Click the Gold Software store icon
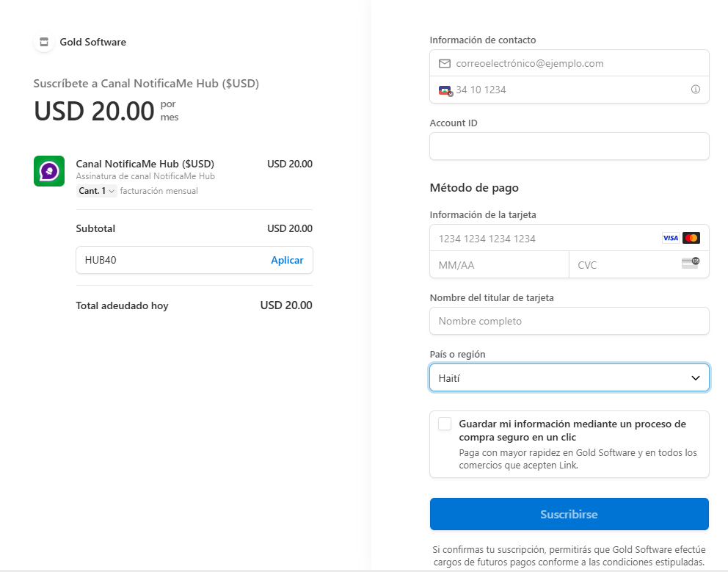Image resolution: width=728 pixels, height=572 pixels. [44, 42]
